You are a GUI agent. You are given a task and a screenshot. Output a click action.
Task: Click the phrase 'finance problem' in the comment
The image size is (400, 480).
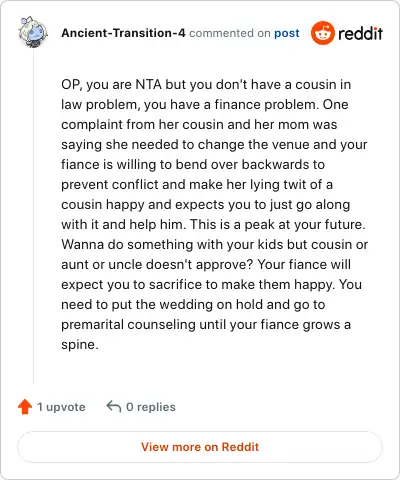pos(265,105)
